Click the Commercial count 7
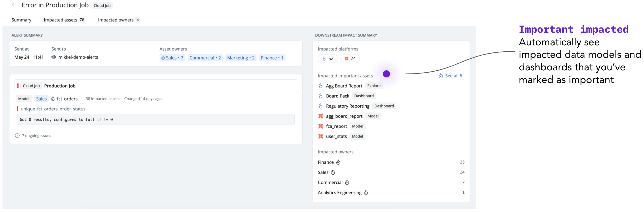644x212 pixels. click(463, 182)
